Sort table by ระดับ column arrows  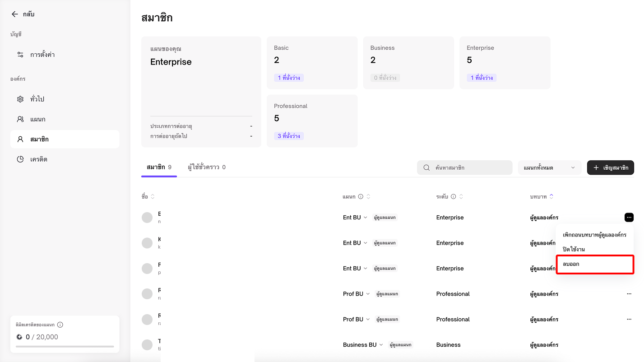tap(461, 197)
